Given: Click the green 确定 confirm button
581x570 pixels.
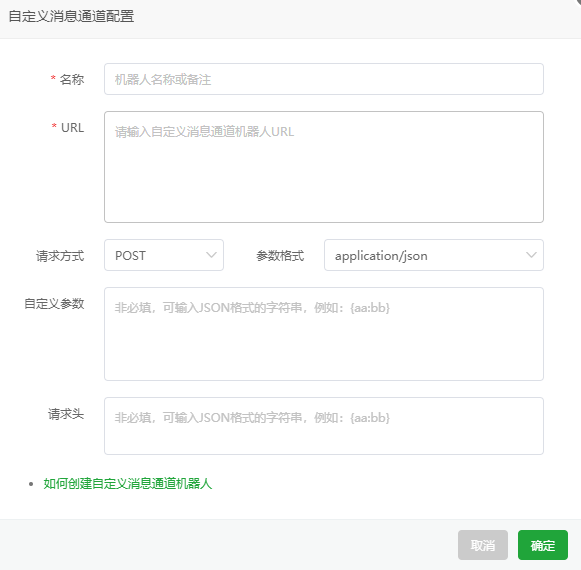Looking at the screenshot, I should pos(543,545).
